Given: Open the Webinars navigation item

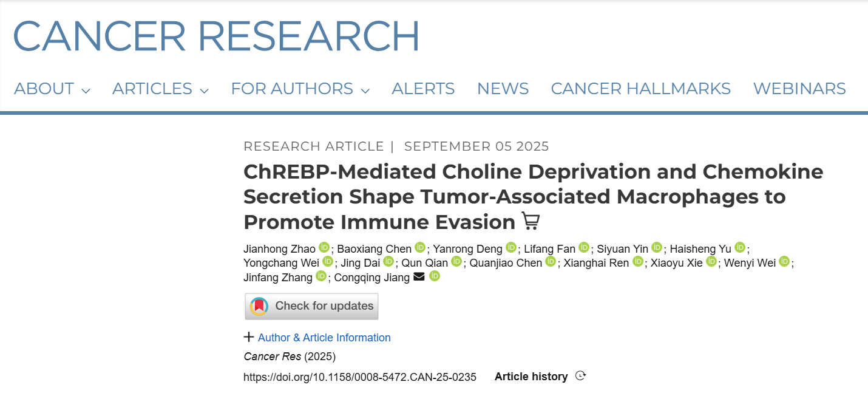Looking at the screenshot, I should tap(799, 89).
